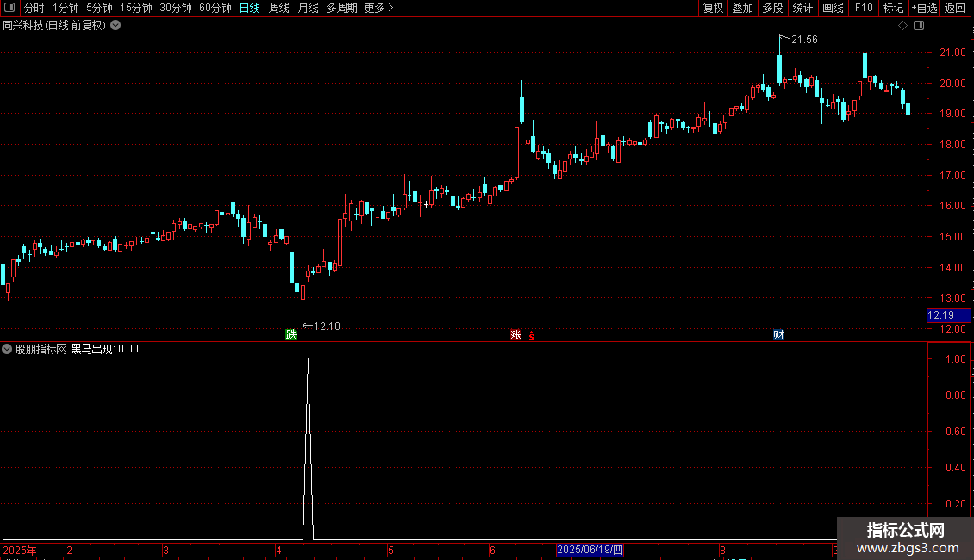Click the 标记 mark button
Viewport: 974px width, 560px height.
pos(893,8)
